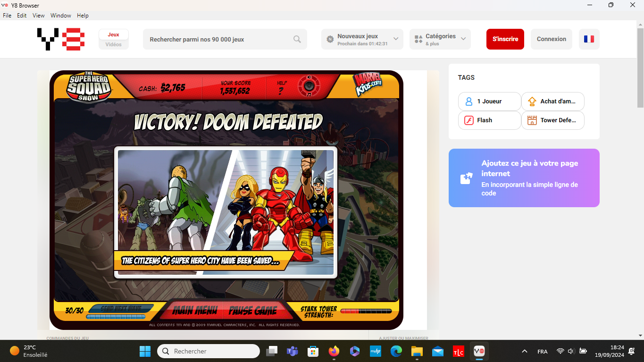Open the Window menu
The width and height of the screenshot is (644, 362).
point(61,16)
